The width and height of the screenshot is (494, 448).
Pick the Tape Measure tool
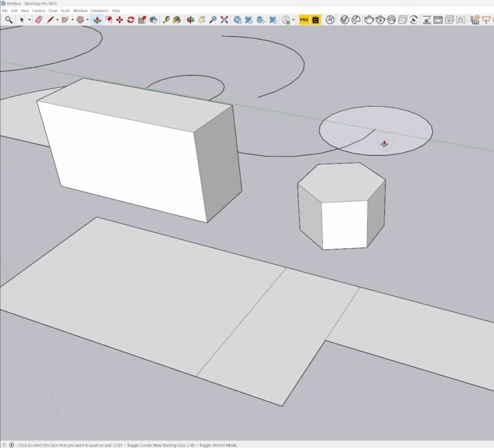(x=166, y=20)
